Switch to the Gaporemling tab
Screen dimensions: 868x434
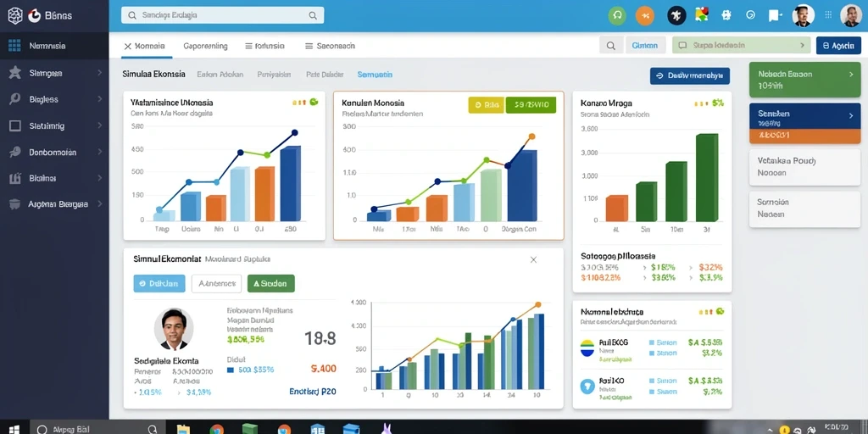(x=205, y=46)
